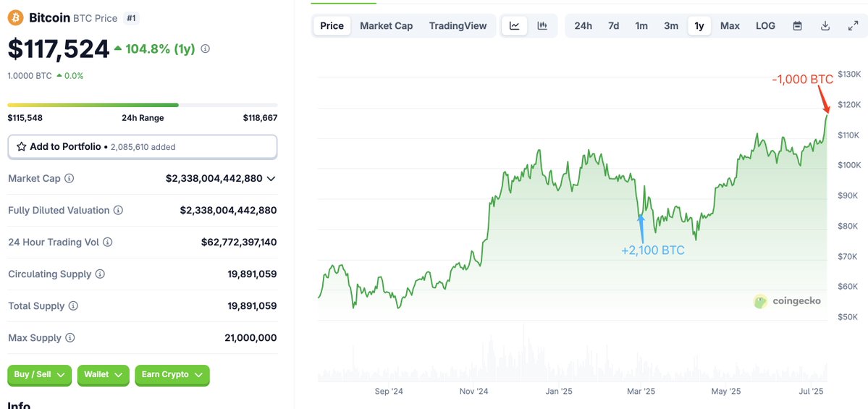Click the trading volume $62,772,397,140
Screen dimensions: 868x409
point(239,242)
